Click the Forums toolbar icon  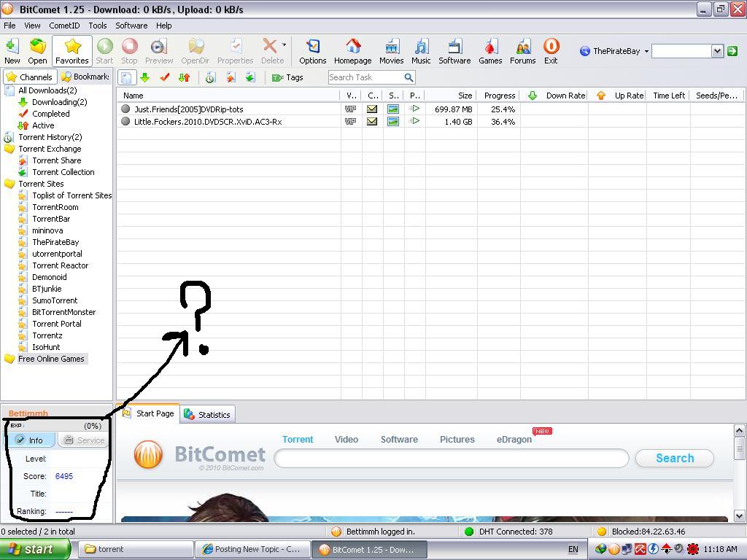tap(522, 51)
